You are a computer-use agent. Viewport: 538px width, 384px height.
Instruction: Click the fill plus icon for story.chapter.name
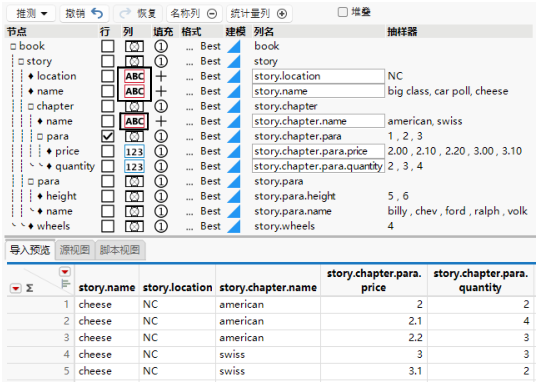[x=161, y=121]
